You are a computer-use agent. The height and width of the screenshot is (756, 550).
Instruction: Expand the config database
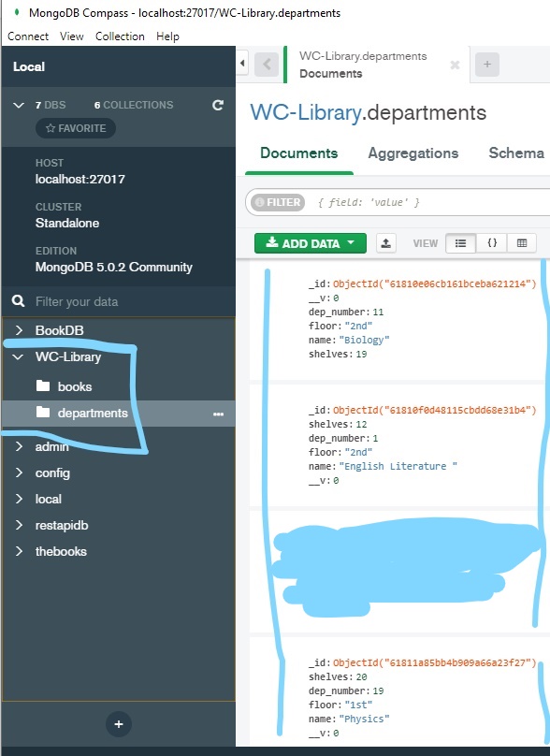pos(19,472)
